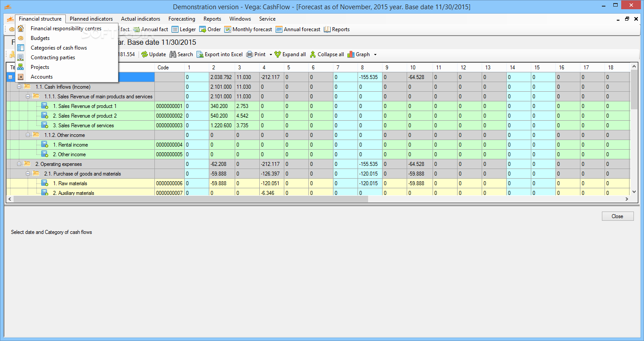The image size is (644, 341).
Task: Click the Rental income item icon
Action: (45, 144)
